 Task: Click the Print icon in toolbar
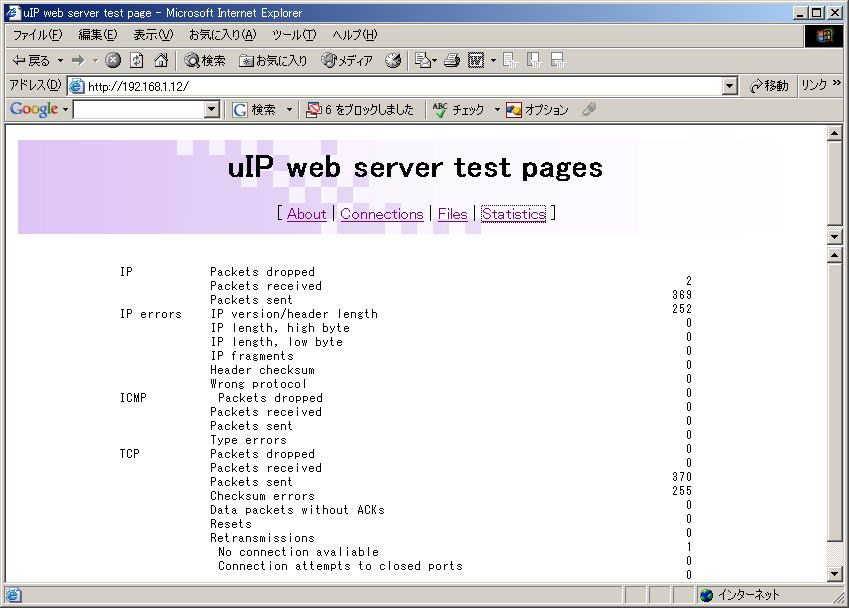coord(451,61)
